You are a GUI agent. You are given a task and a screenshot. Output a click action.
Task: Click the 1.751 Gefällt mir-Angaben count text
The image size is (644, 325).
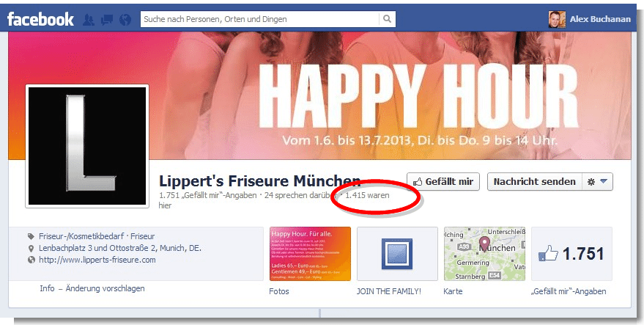[207, 195]
